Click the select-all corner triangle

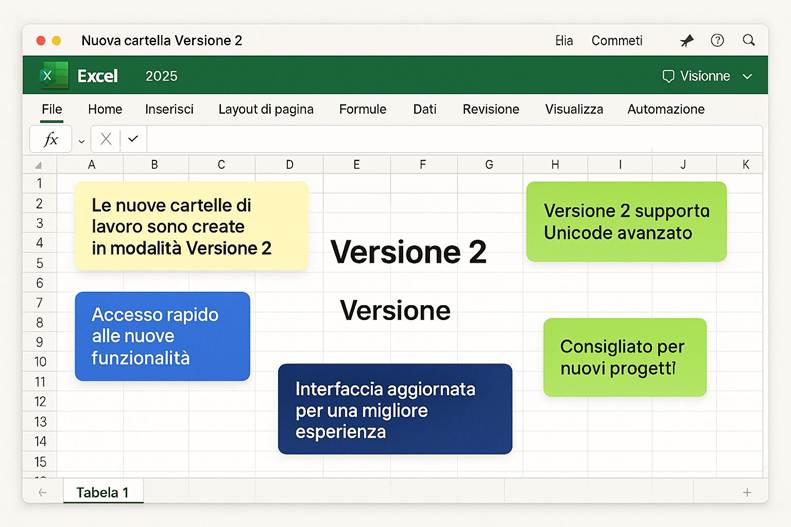(x=38, y=165)
